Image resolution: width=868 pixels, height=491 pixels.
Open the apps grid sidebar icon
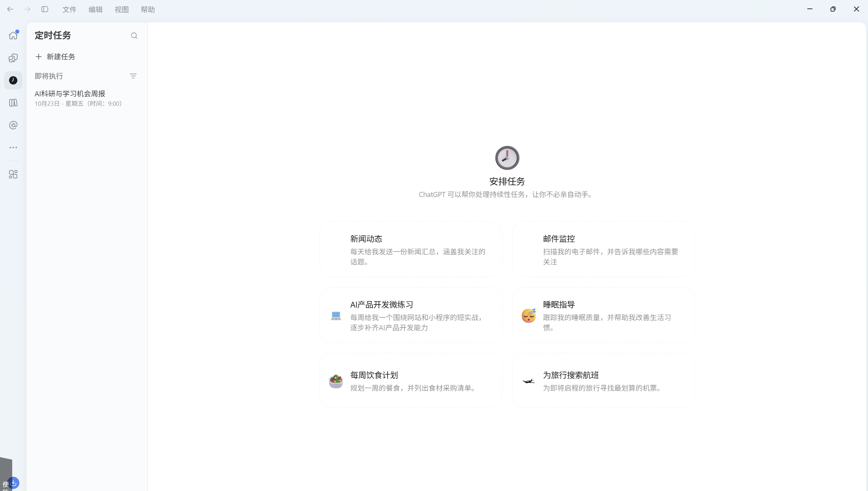[13, 174]
